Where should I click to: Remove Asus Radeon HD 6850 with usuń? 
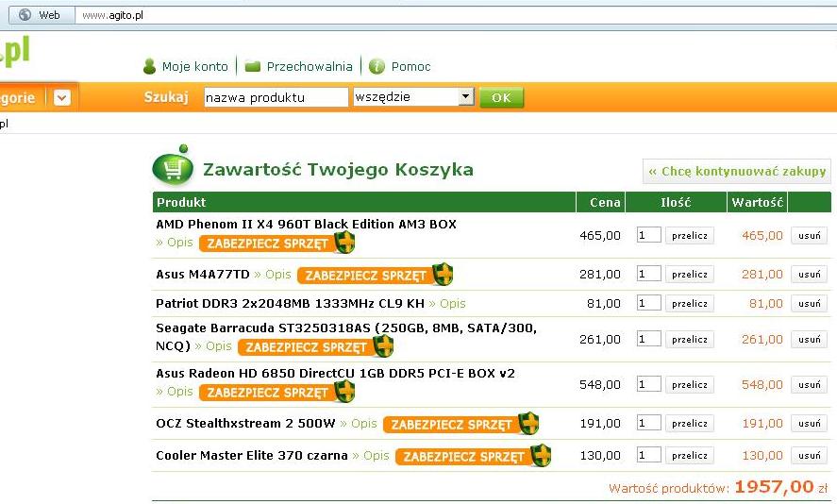click(810, 384)
